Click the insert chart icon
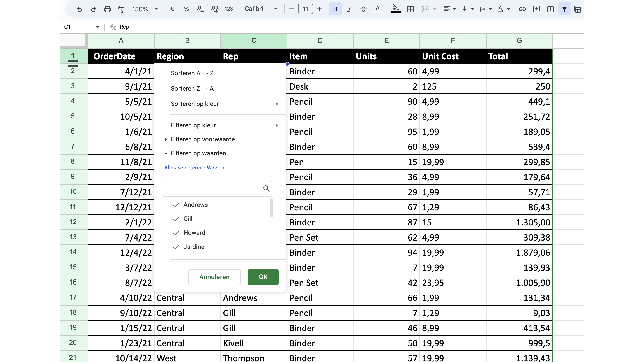Image resolution: width=644 pixels, height=362 pixels. (550, 9)
